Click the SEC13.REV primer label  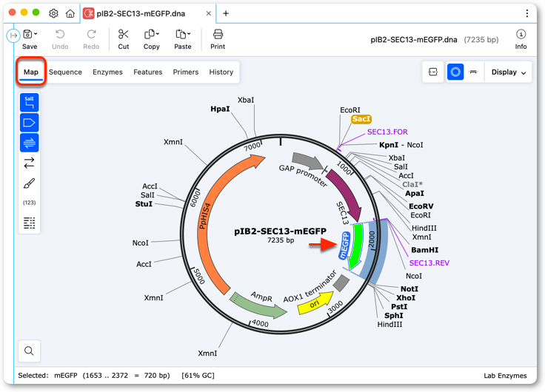429,263
